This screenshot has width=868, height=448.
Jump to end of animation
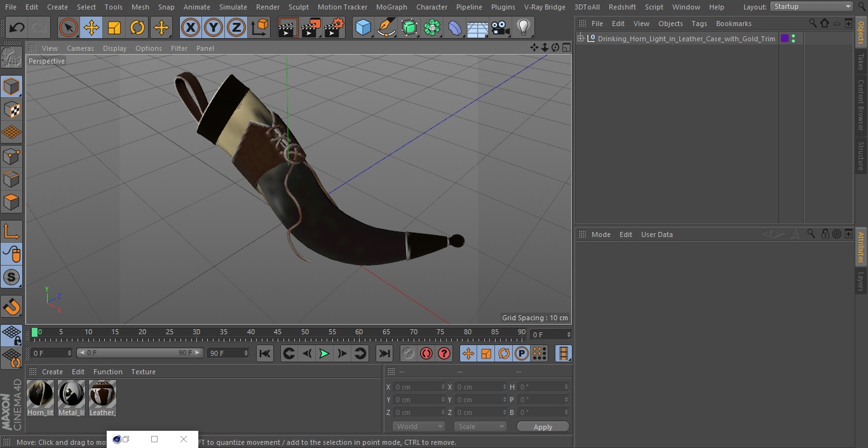point(384,353)
